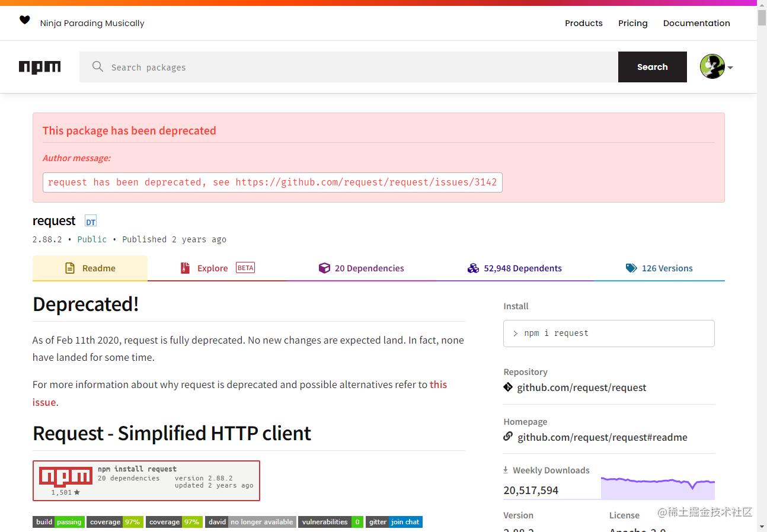Screen dimensions: 767x532
Task: Copy the npm i request command
Action: point(609,333)
